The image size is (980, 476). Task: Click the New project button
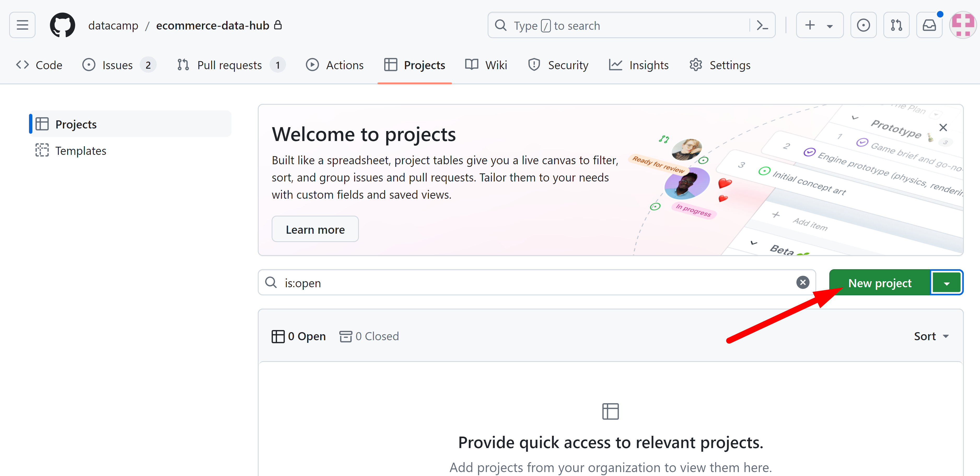[x=879, y=283]
